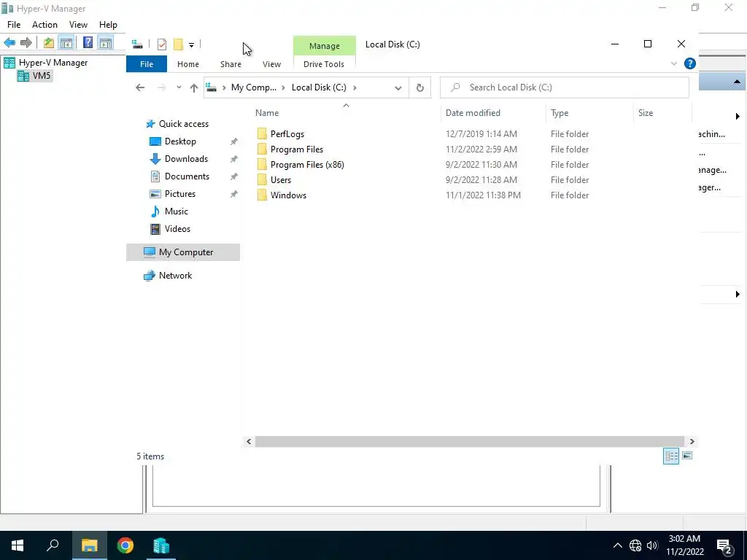Expand the Explorer ribbon chevron
The height and width of the screenshot is (560, 747).
[673, 64]
